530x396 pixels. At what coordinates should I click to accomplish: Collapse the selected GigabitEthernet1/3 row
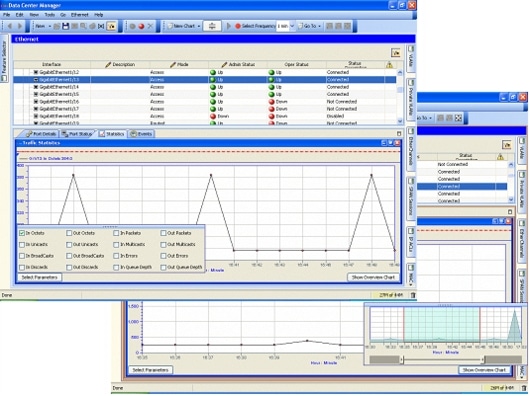coord(35,80)
